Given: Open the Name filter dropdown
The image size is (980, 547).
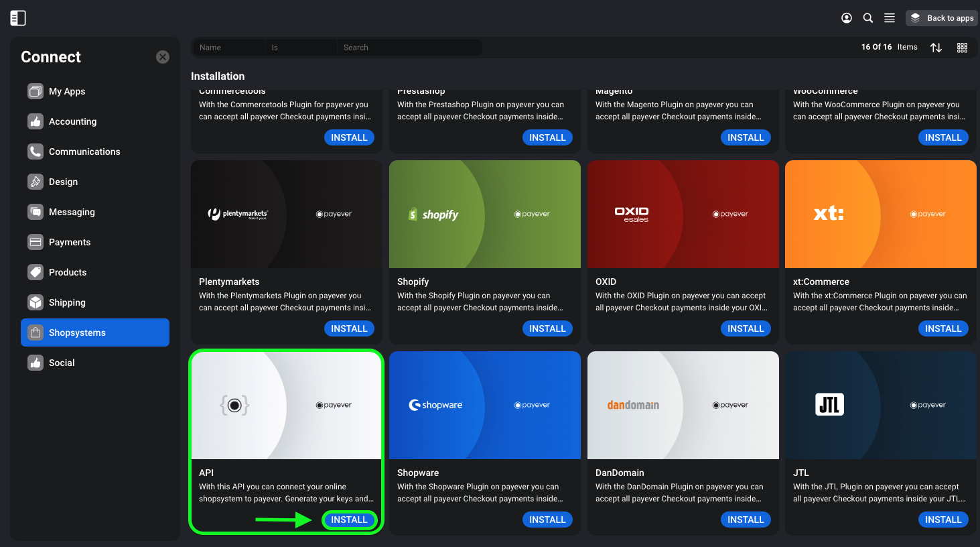Looking at the screenshot, I should 229,48.
